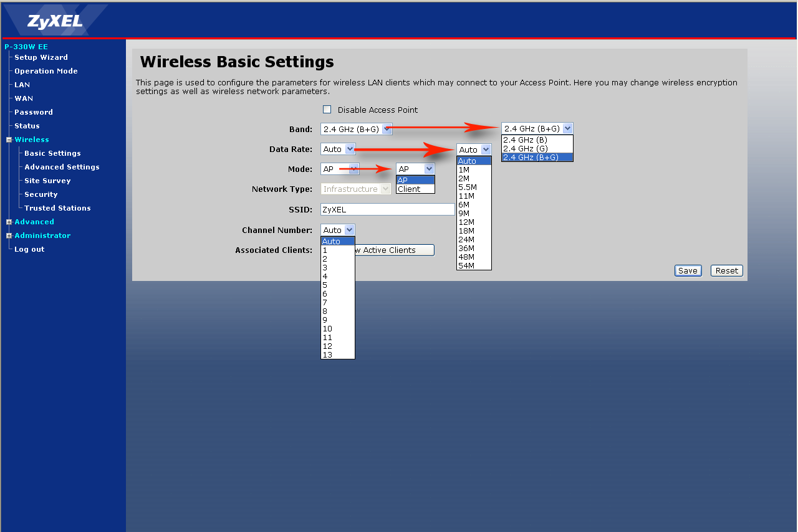The height and width of the screenshot is (532, 798).
Task: Set data rate to 48M
Action: [x=474, y=257]
